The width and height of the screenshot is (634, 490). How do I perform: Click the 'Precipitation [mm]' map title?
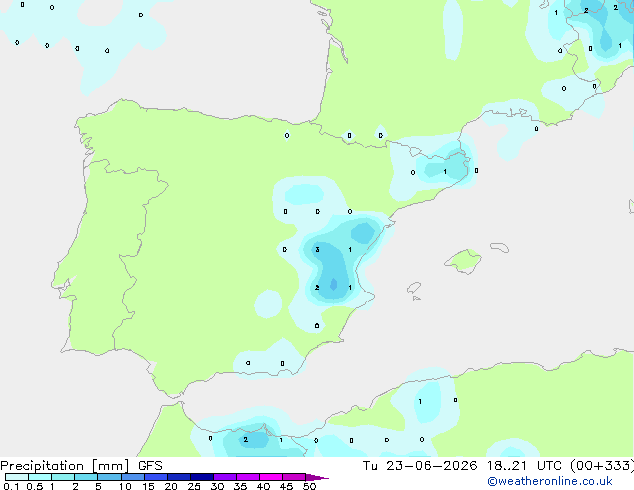(64, 466)
